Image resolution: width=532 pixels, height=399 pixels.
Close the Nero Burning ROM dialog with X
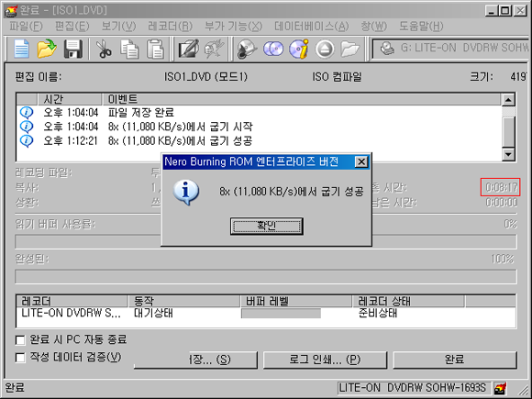(361, 161)
